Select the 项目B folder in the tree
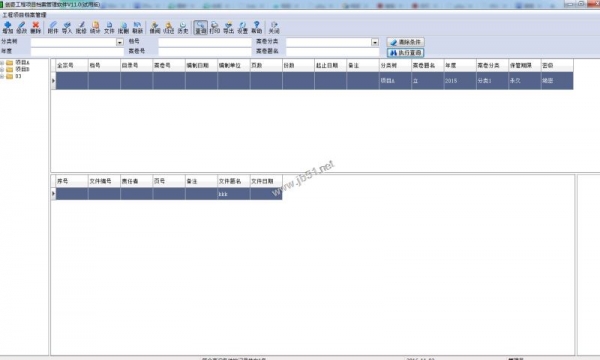Screen dimensions: 600x360 tap(18, 69)
